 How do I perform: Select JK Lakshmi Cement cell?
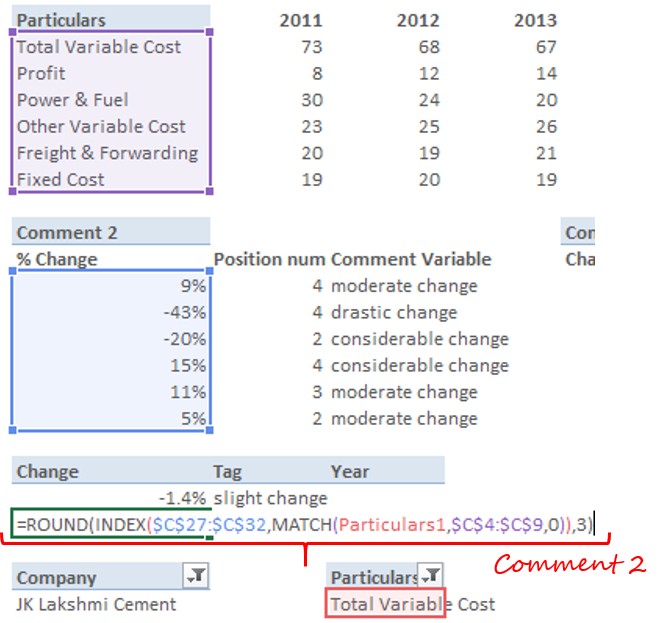tap(96, 604)
